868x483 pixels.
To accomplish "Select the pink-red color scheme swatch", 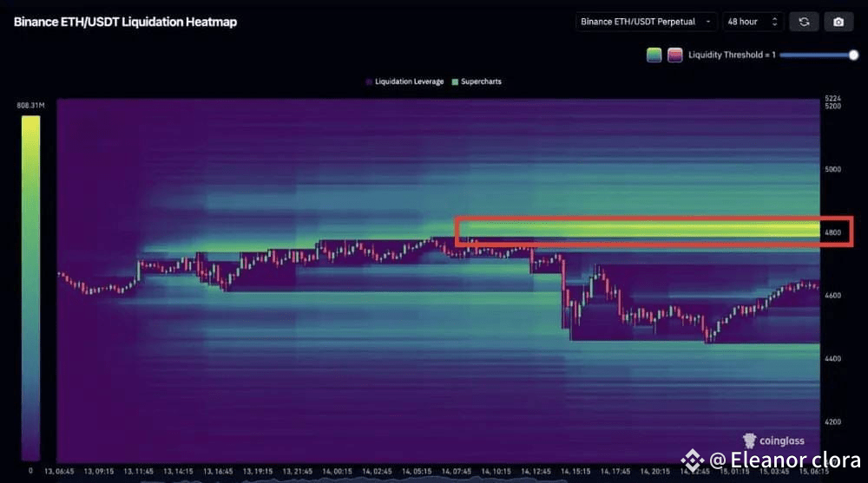I will [674, 55].
